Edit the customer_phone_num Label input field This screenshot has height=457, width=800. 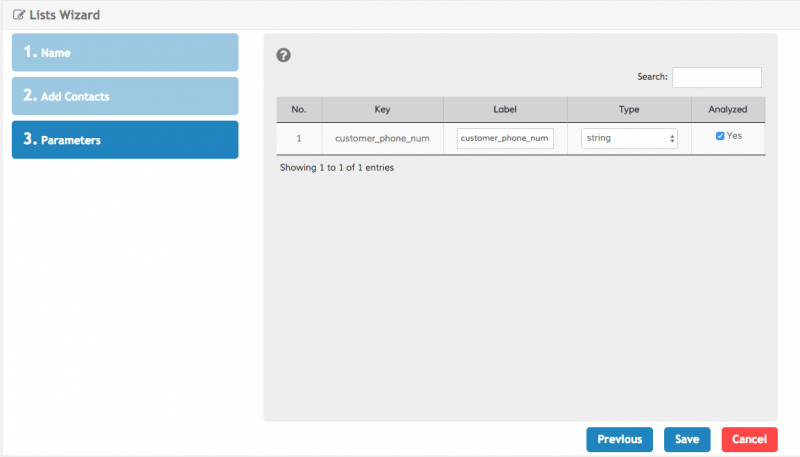tap(505, 138)
